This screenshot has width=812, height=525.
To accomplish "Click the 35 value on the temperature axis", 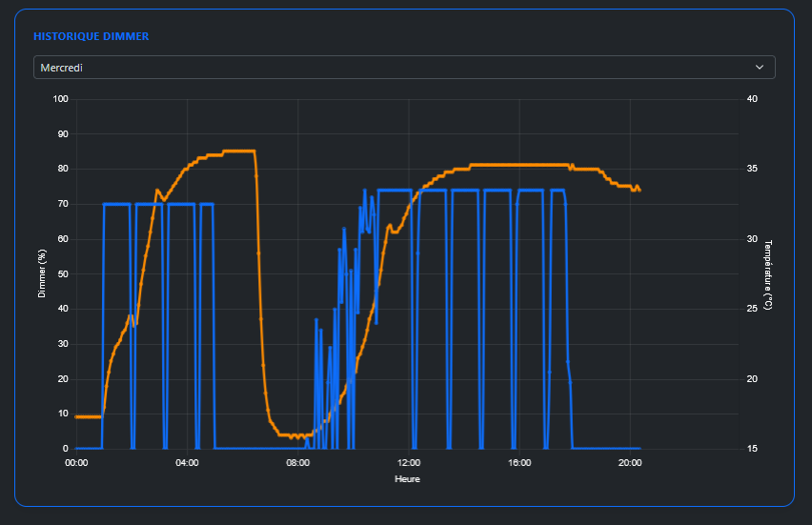I will click(x=753, y=170).
